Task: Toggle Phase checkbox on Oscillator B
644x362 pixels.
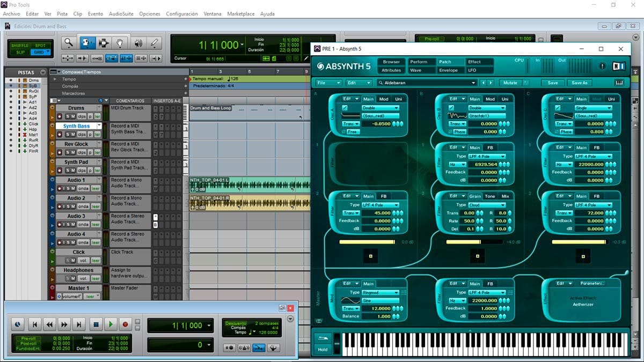Action: click(451, 131)
